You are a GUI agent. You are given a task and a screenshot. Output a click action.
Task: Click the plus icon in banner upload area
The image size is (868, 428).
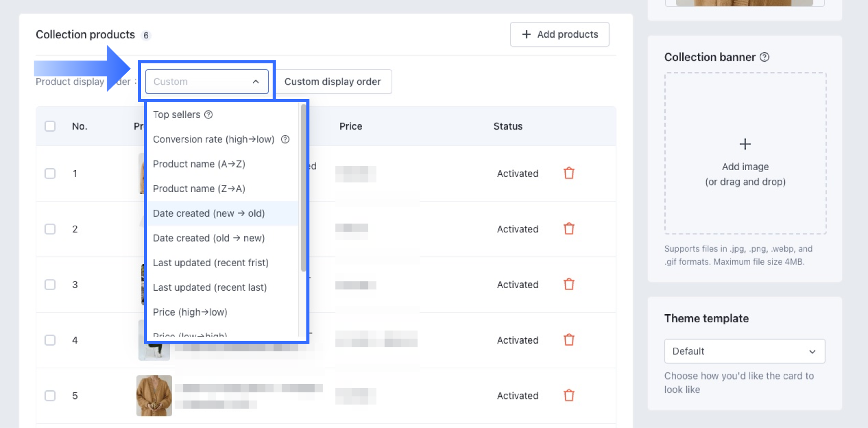(745, 144)
